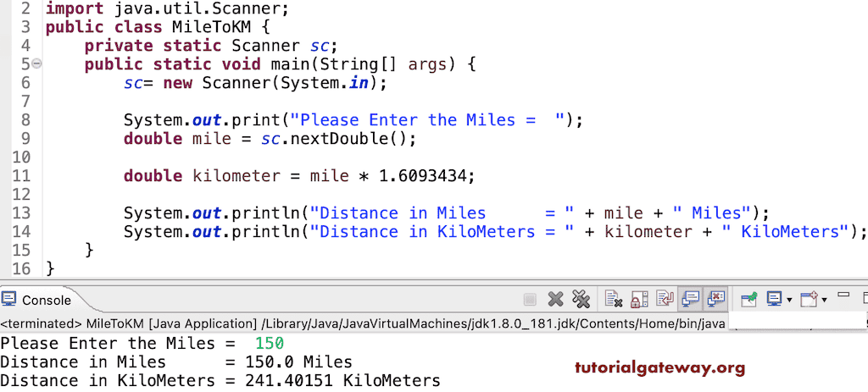Toggle Scroll Lock in the Console toolbar
This screenshot has width=868, height=392.
tap(639, 299)
